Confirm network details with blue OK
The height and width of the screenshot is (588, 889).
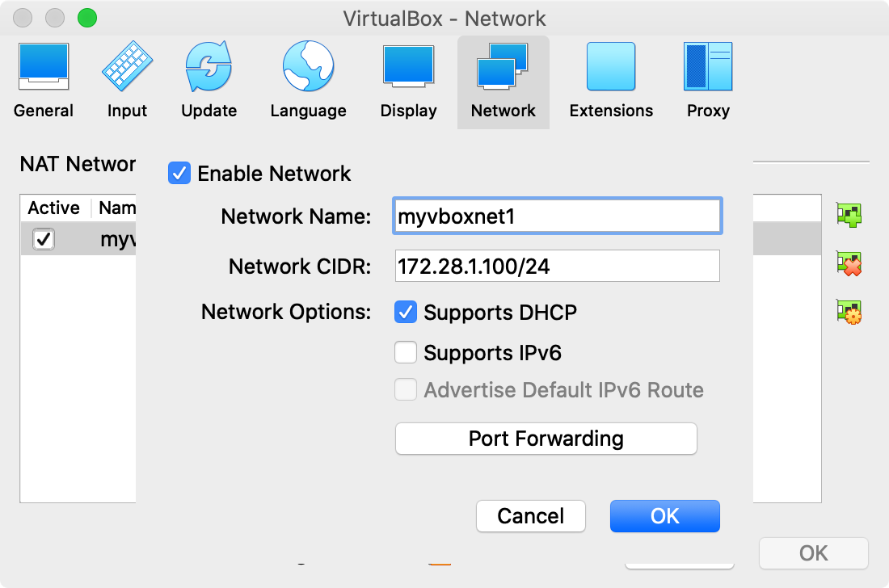point(664,516)
